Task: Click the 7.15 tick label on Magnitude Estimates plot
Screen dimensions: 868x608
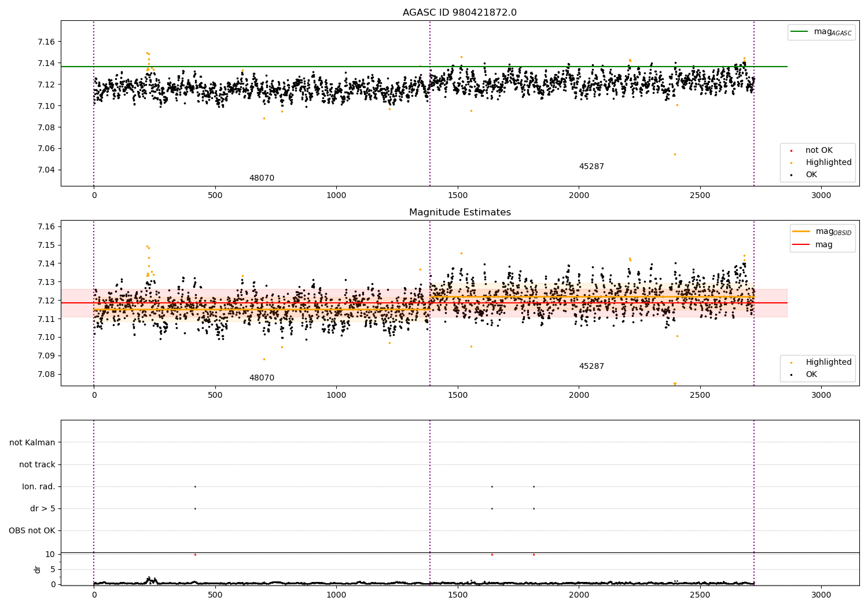Action: pyautogui.click(x=47, y=246)
